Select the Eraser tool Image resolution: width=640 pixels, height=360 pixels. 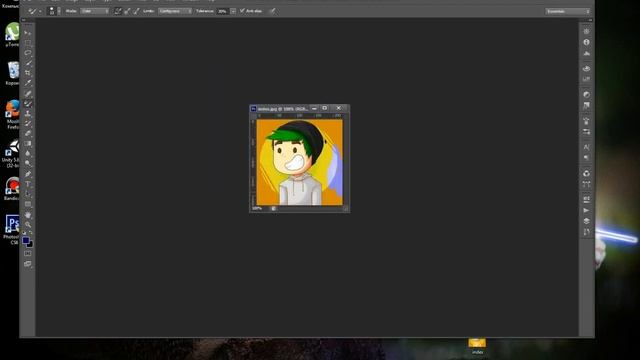pyautogui.click(x=28, y=133)
